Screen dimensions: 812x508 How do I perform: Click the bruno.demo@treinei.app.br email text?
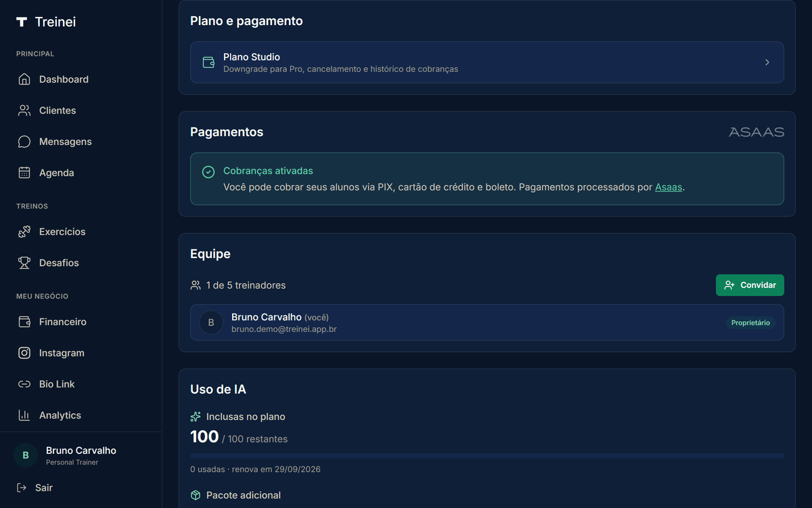coord(284,329)
